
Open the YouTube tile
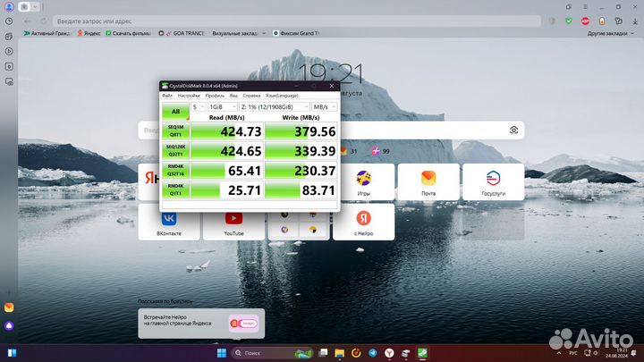point(233,225)
